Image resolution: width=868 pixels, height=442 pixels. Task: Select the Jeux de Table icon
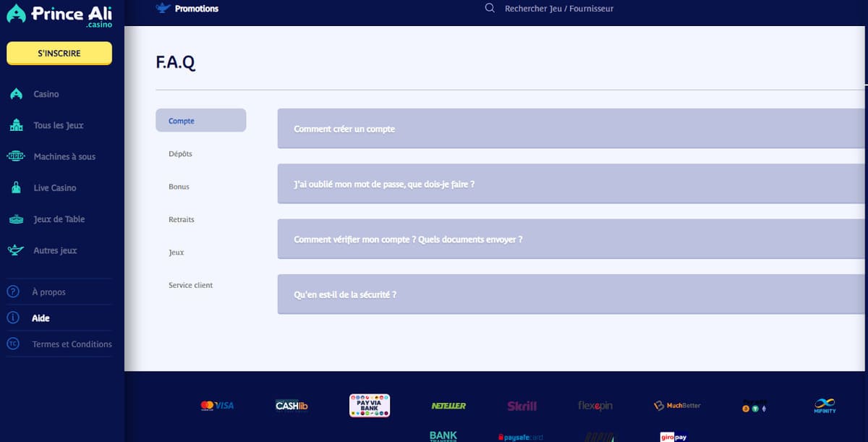tap(14, 218)
